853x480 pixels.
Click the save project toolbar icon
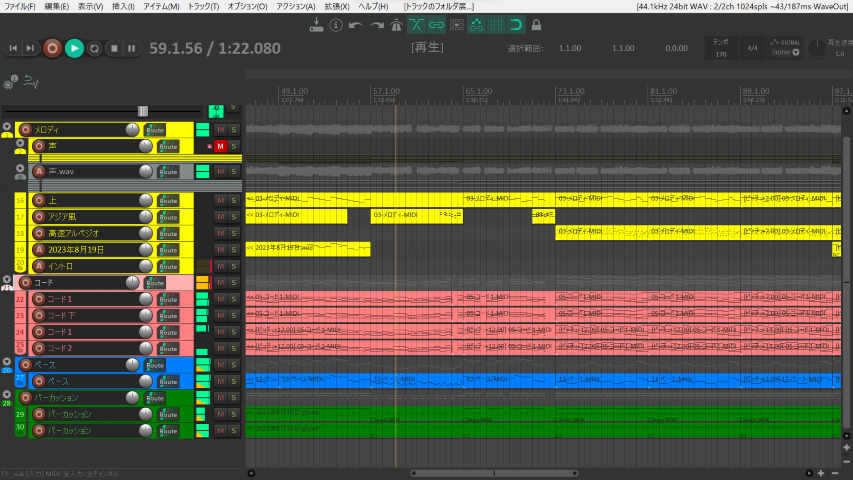tap(316, 25)
